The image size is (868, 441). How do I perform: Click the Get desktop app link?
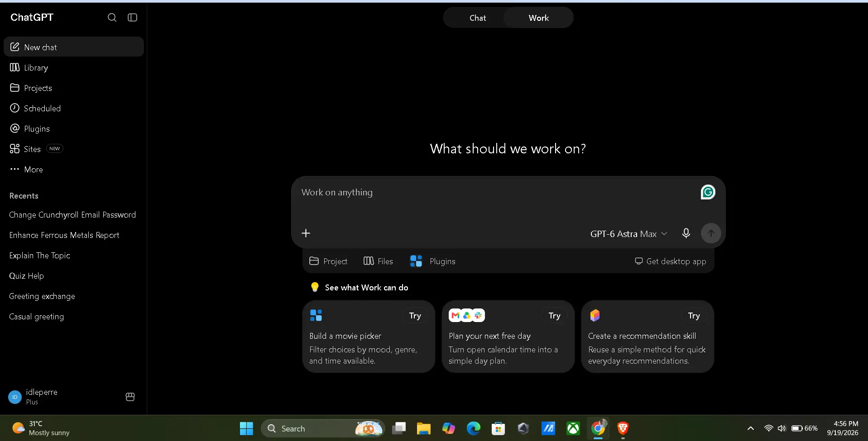click(x=671, y=261)
